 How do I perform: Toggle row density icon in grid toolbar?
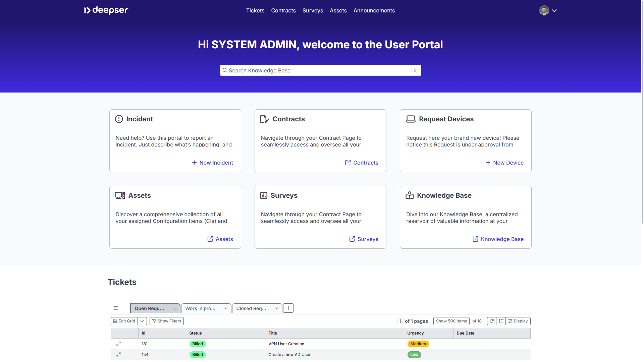[501, 321]
